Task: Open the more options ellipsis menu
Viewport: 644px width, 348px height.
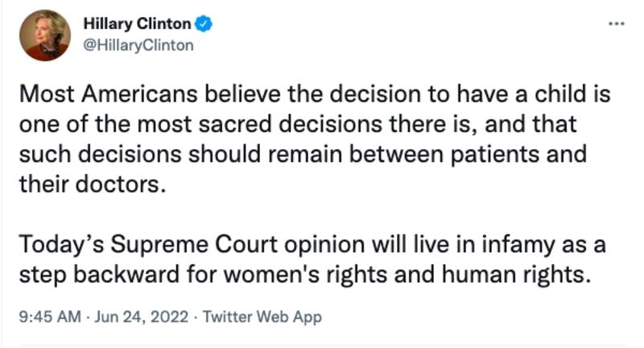Action: [x=616, y=24]
